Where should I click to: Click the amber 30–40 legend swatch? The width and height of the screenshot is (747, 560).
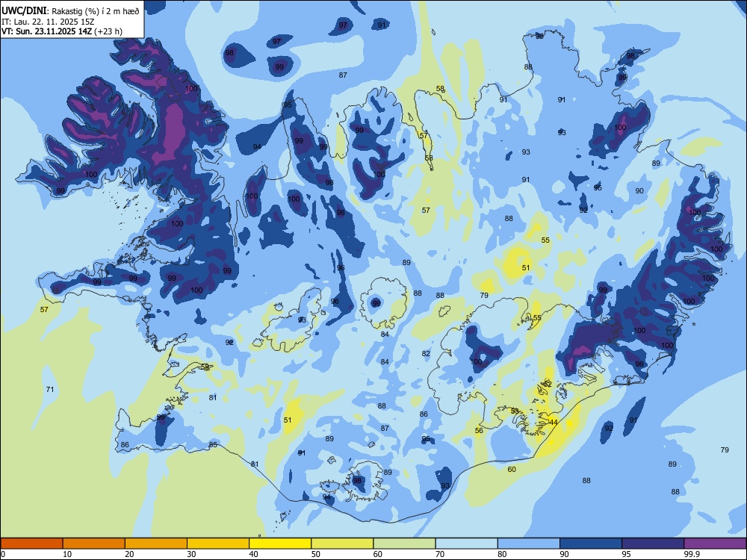pos(218,544)
